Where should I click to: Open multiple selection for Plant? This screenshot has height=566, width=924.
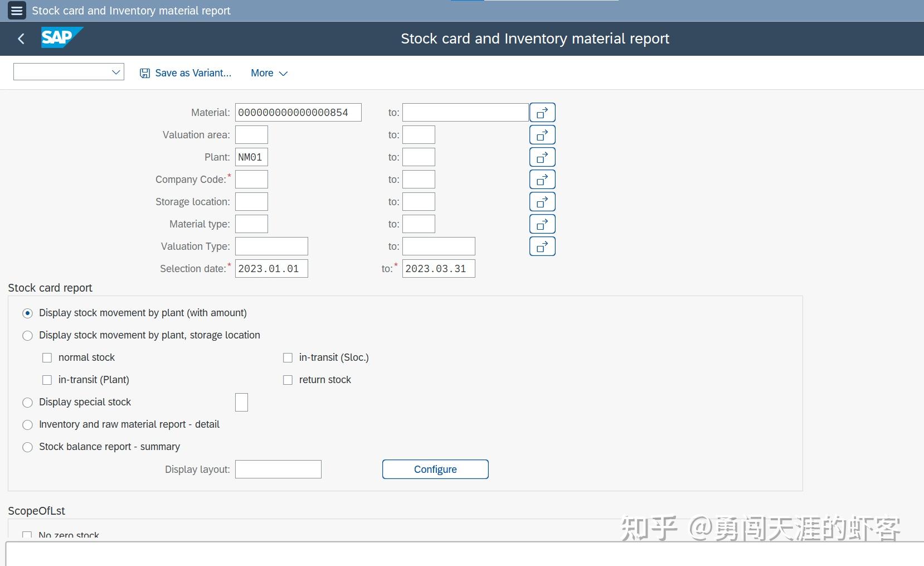[x=542, y=157]
